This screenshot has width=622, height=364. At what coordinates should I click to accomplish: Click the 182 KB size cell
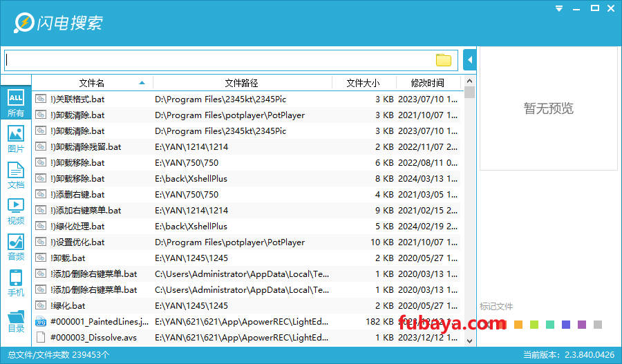point(379,322)
